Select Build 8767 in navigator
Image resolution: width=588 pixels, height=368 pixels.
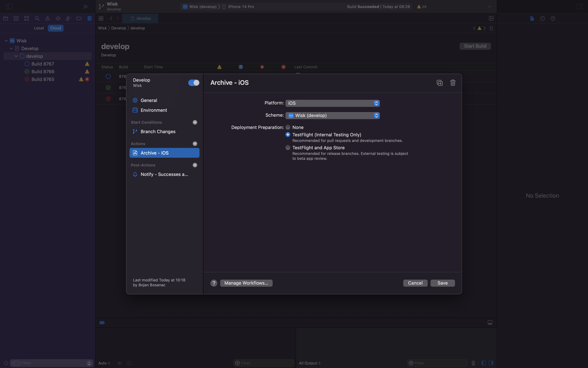48,64
